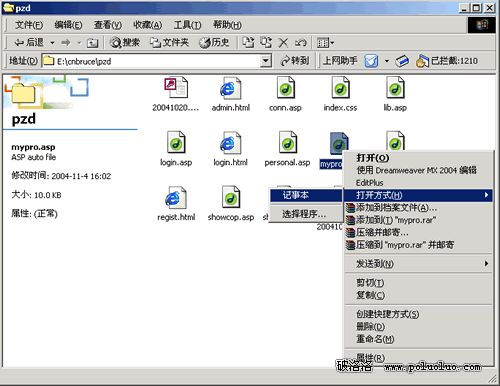The image size is (500, 386).
Task: Click the Delete X toolbar icon
Action: (x=283, y=43)
